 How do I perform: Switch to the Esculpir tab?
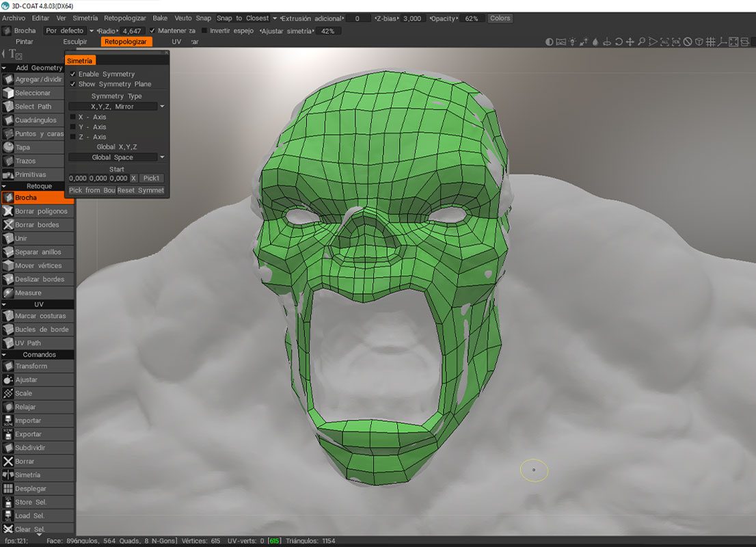coord(75,42)
